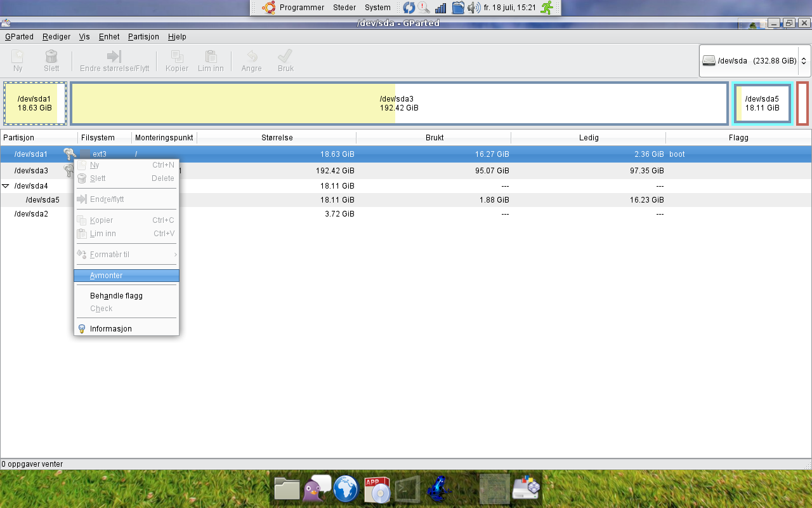
Task: Click the Kopier toolbar icon
Action: click(177, 57)
